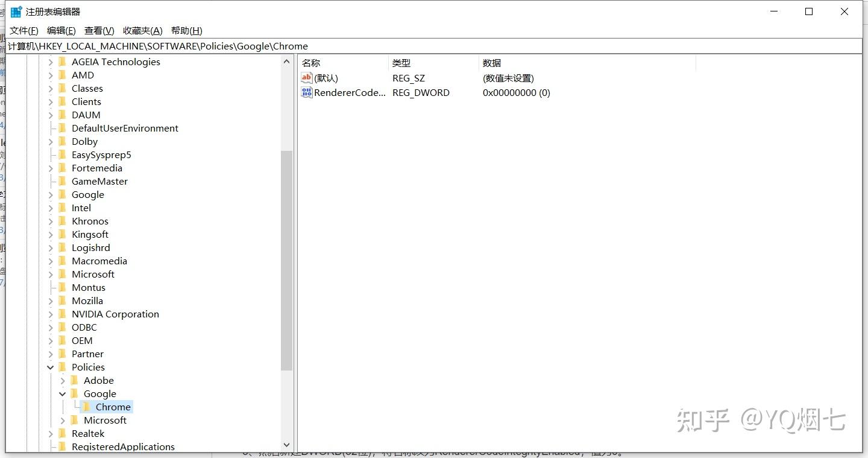Click the tree pane scroll up arrow
Image resolution: width=868 pixels, height=458 pixels.
(286, 62)
